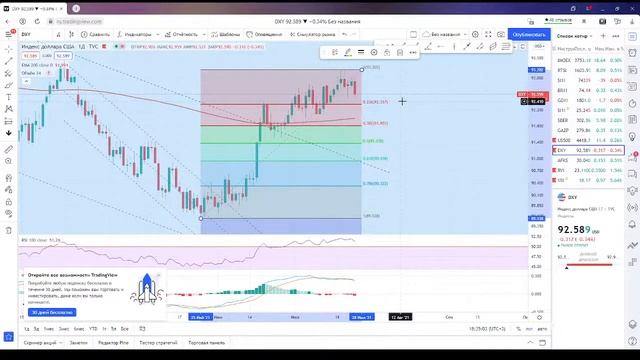Screen dimensions: 640x360
Task: Select the patterns tool in left toolbar
Action: click(9, 109)
